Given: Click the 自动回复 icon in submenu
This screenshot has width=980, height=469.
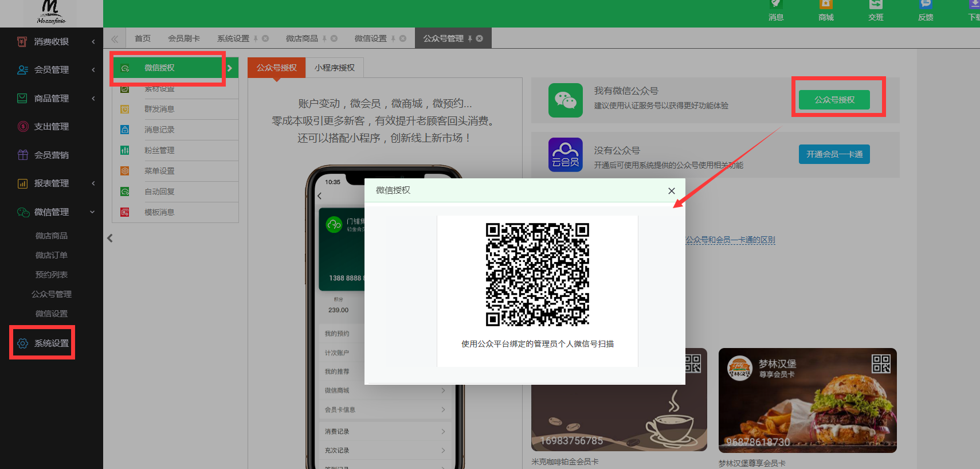Looking at the screenshot, I should click(124, 191).
